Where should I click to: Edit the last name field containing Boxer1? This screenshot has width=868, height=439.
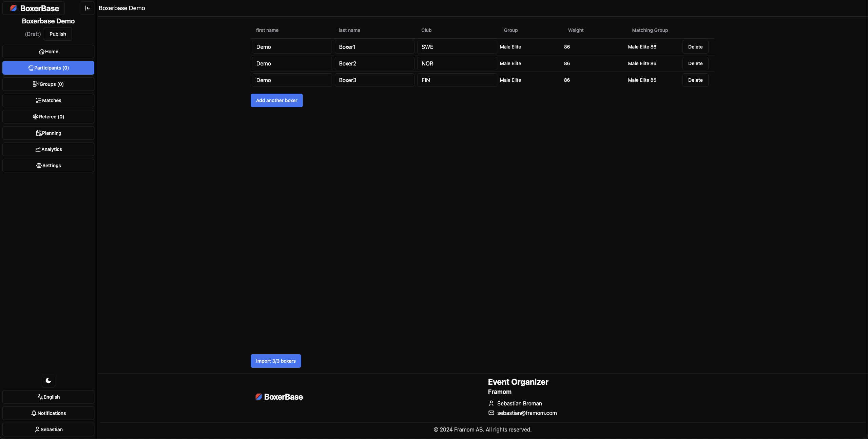click(x=374, y=47)
